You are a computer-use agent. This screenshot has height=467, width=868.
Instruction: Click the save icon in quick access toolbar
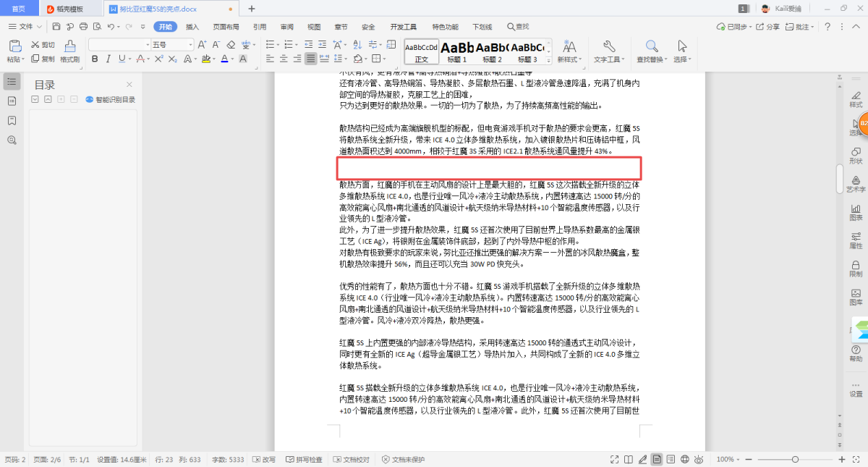point(56,27)
